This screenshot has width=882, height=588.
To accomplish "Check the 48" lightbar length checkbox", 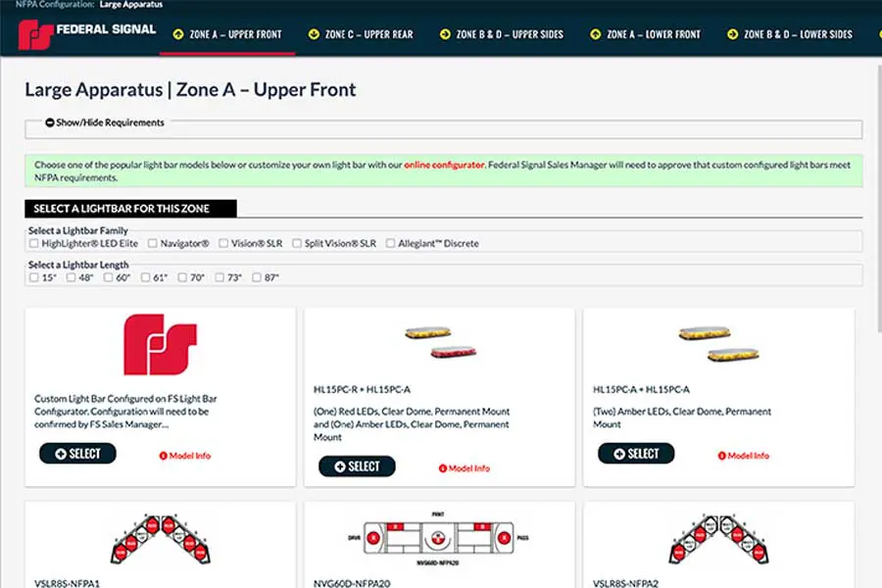I will pos(71,277).
